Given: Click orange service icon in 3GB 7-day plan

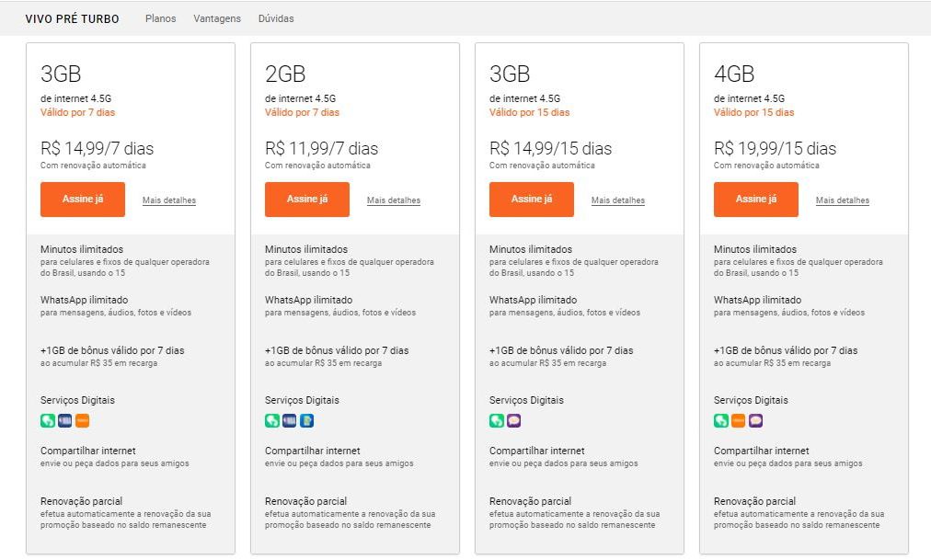Looking at the screenshot, I should click(x=82, y=420).
